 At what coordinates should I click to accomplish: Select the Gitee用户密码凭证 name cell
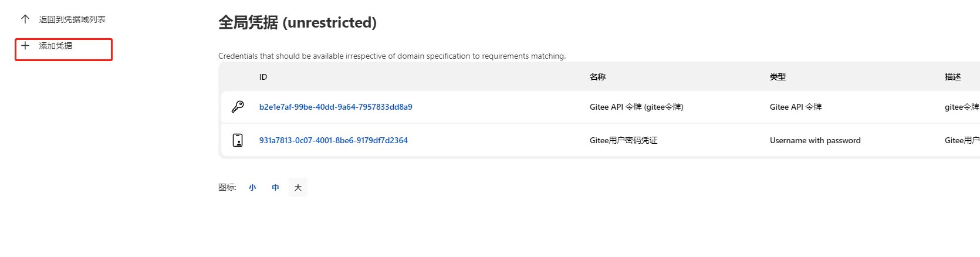(624, 140)
